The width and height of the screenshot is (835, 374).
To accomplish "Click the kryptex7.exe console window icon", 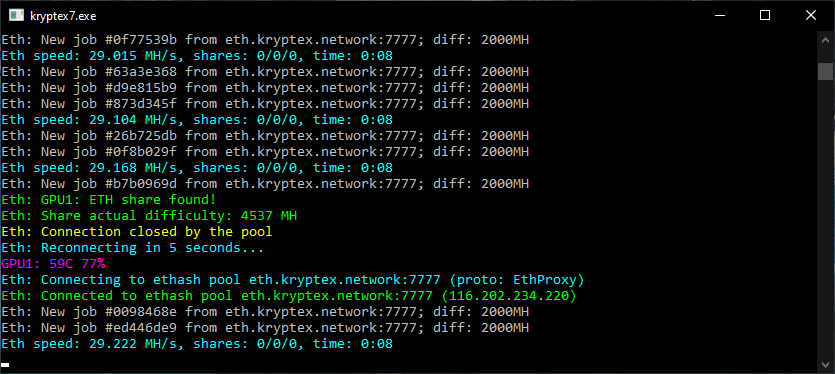I will click(16, 15).
